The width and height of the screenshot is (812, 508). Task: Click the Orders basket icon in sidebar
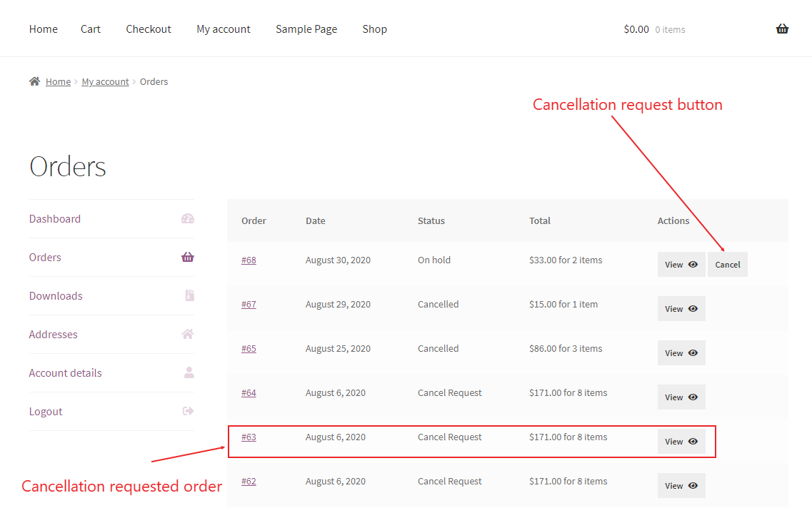point(187,257)
